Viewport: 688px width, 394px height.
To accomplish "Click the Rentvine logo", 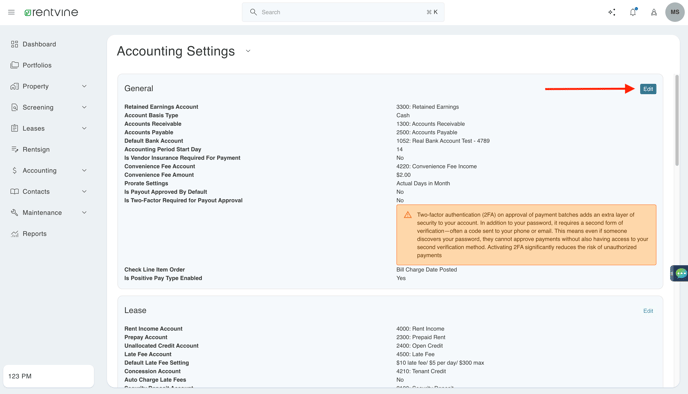I will pos(51,12).
